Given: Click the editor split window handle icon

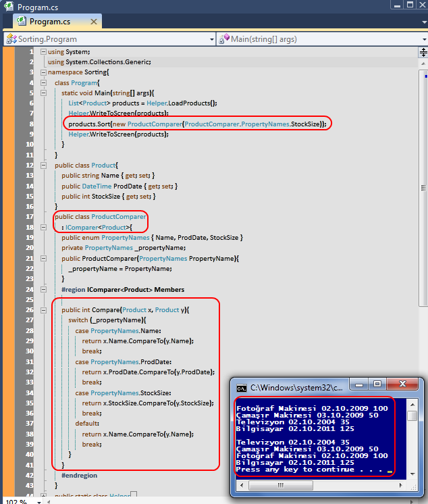Looking at the screenshot, I should [x=423, y=52].
